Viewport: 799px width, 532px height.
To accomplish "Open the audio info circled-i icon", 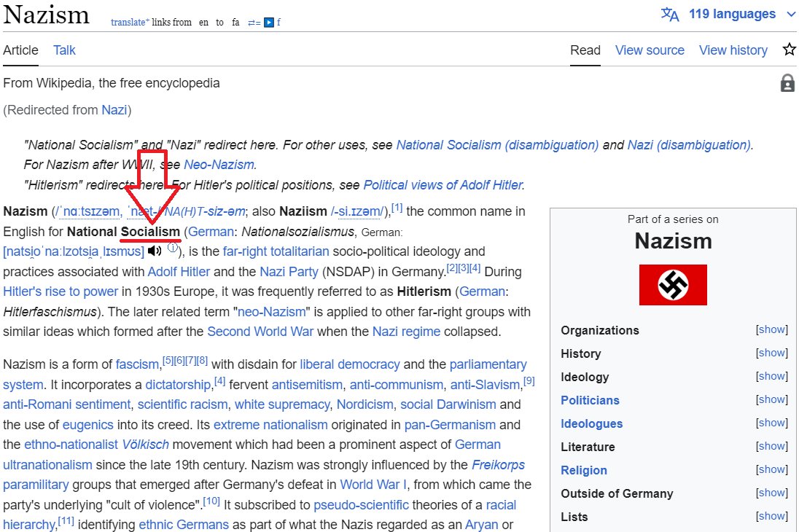I will 173,248.
